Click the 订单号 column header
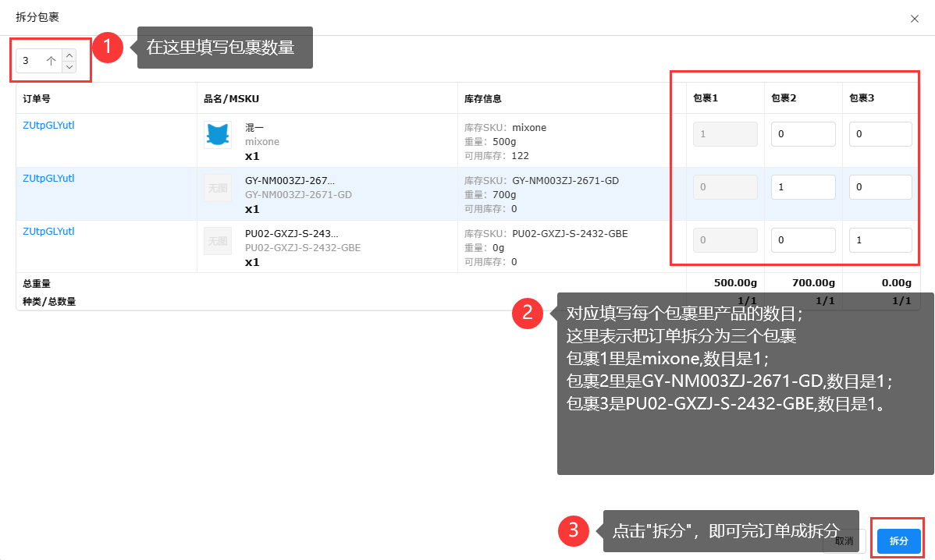Viewport: 935px width, 560px height. pyautogui.click(x=37, y=98)
